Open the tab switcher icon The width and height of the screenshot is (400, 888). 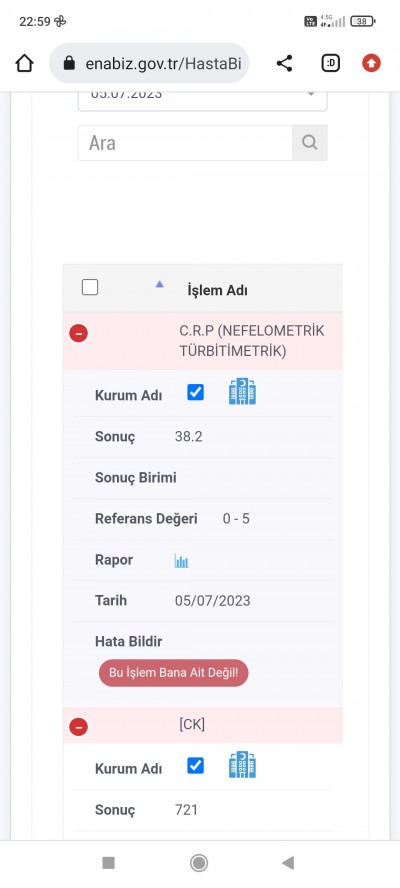(x=330, y=63)
